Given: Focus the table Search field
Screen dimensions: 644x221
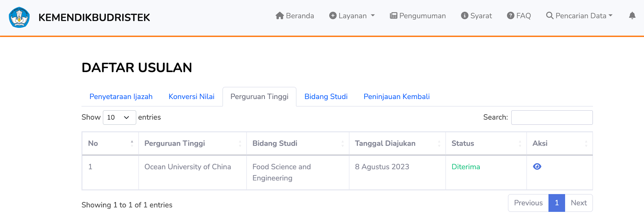Looking at the screenshot, I should click(x=551, y=118).
